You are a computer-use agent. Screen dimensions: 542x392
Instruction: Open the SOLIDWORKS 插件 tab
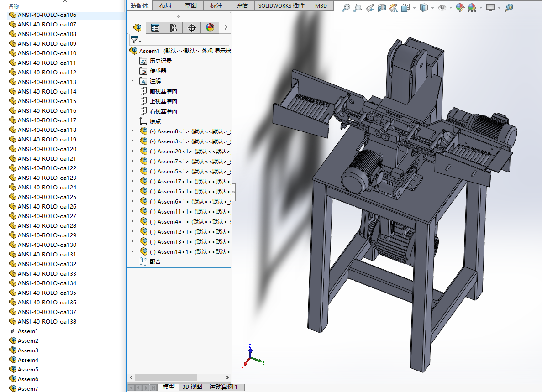(281, 5)
